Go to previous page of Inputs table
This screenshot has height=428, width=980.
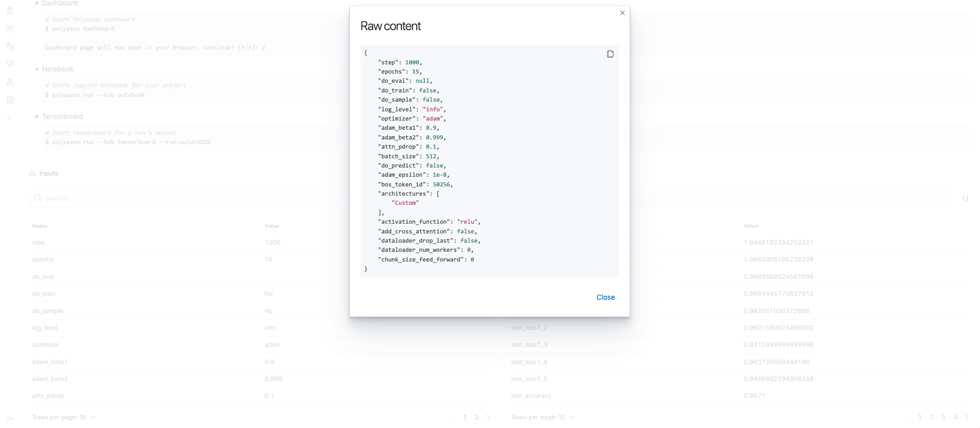[x=453, y=417]
